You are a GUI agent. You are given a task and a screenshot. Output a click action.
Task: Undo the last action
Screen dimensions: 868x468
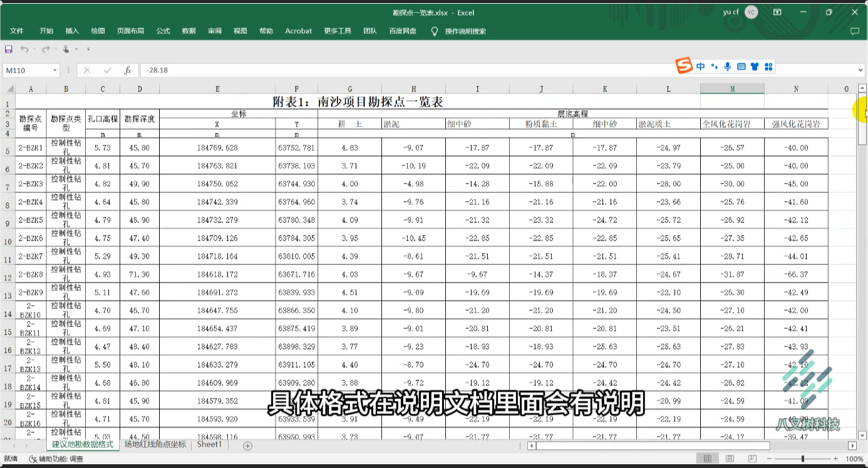(24, 49)
